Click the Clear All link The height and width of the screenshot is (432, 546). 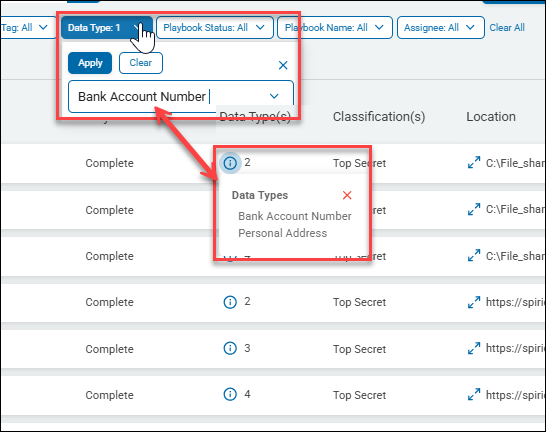[x=507, y=28]
